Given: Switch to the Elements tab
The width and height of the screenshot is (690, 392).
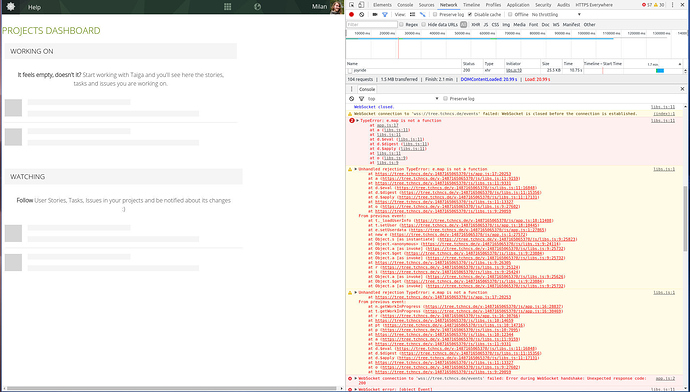Looking at the screenshot, I should coord(382,5).
